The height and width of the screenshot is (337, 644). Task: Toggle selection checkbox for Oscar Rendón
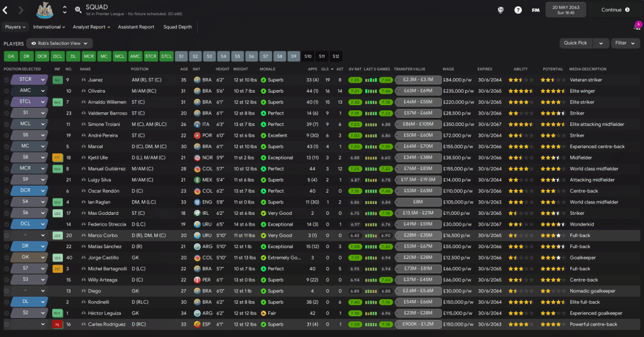pos(7,191)
